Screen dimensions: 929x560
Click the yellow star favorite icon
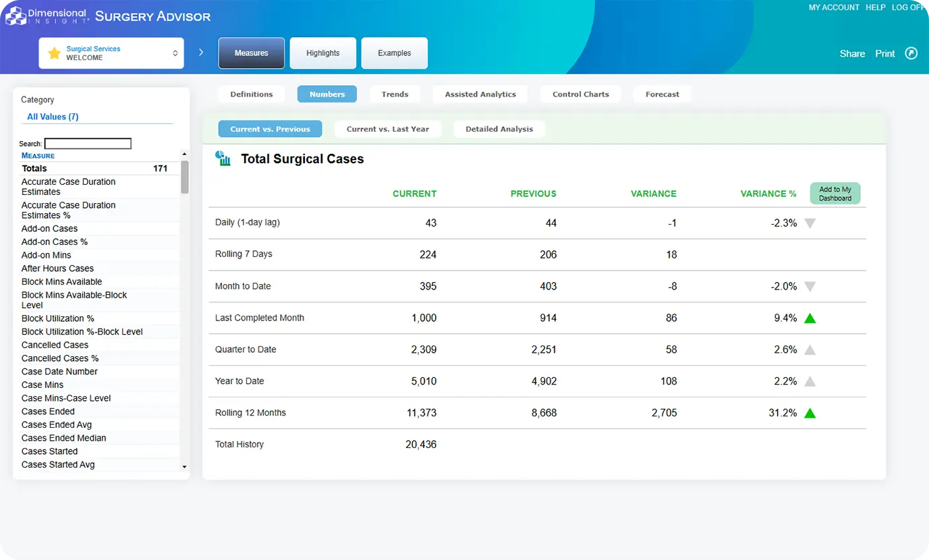54,53
